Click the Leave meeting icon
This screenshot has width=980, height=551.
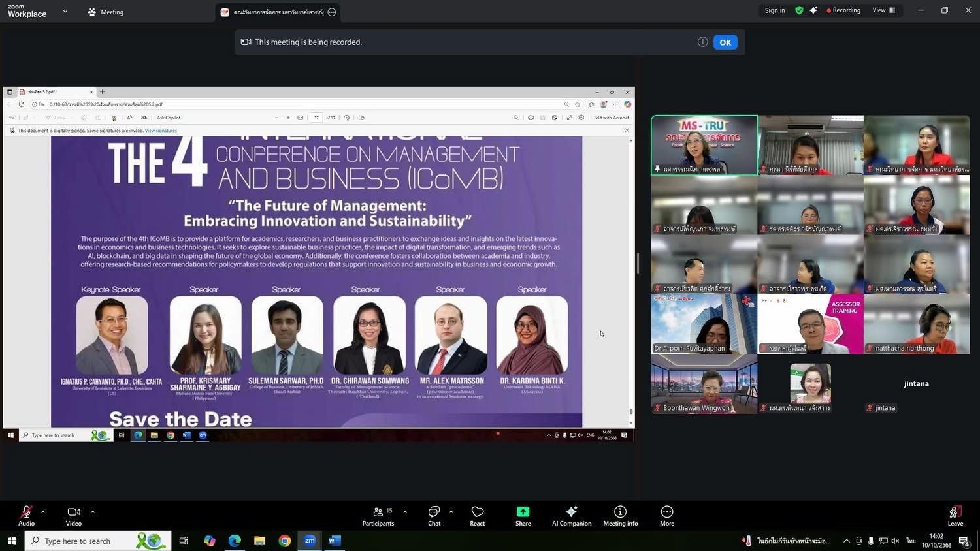point(955,512)
